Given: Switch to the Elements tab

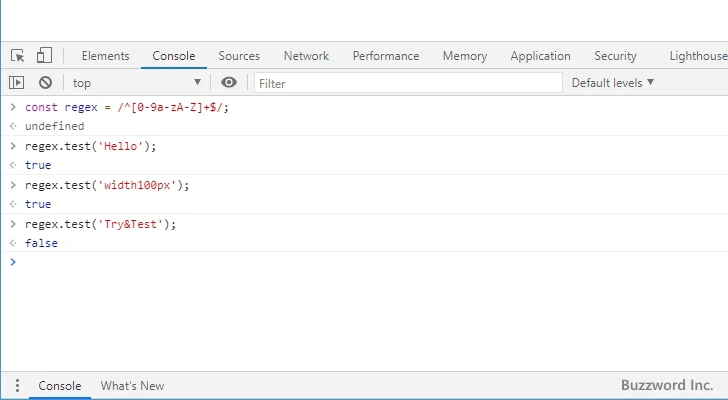Looking at the screenshot, I should (105, 56).
